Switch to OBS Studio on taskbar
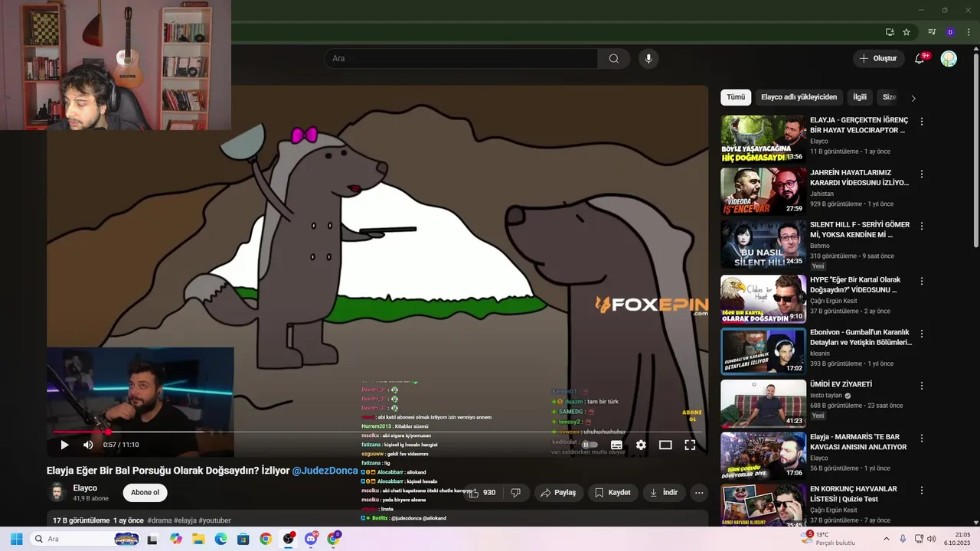This screenshot has height=551, width=980. [x=289, y=539]
